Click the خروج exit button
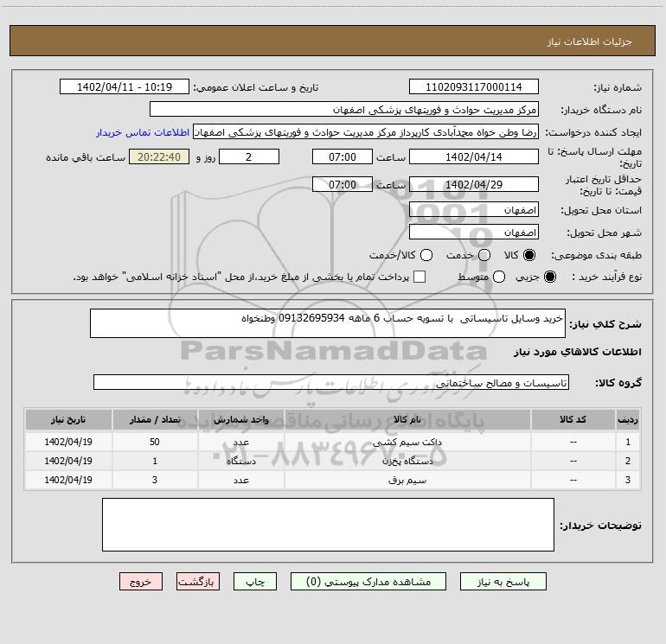The image size is (666, 644). [x=141, y=582]
